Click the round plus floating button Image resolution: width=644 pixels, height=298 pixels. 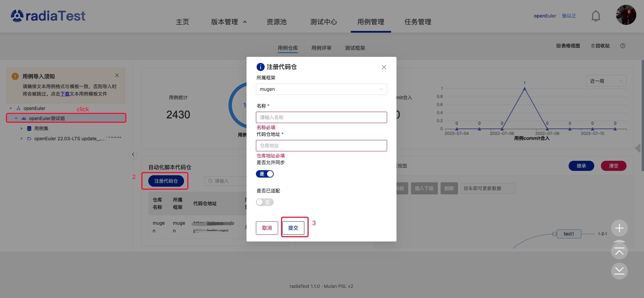pos(619,228)
